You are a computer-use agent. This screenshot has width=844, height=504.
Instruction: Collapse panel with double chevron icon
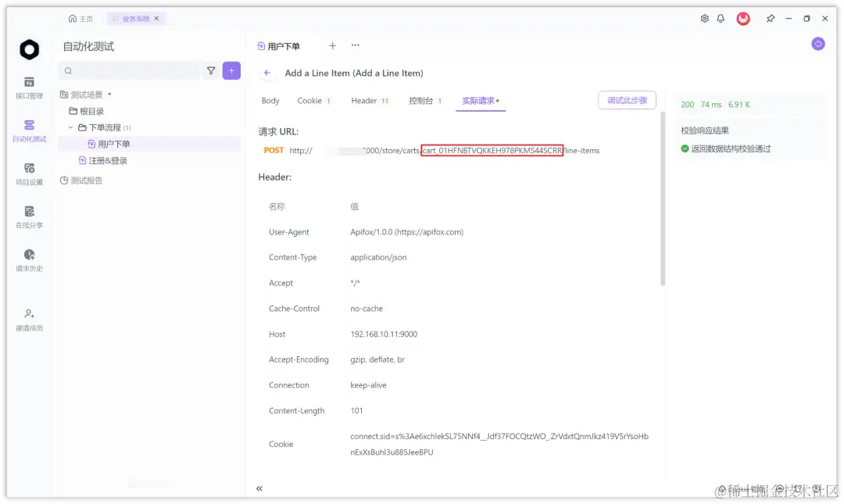pyautogui.click(x=259, y=488)
